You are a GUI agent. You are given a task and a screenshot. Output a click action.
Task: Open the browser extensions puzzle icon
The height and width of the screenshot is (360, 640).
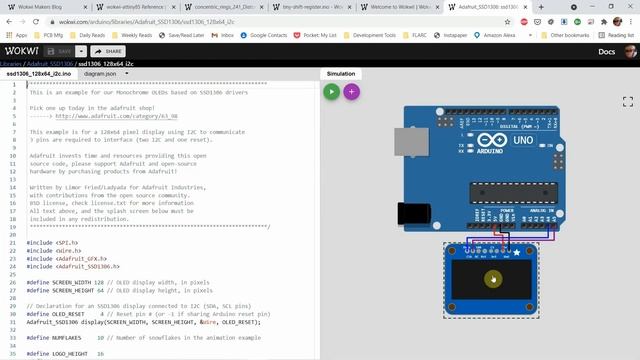tap(604, 22)
